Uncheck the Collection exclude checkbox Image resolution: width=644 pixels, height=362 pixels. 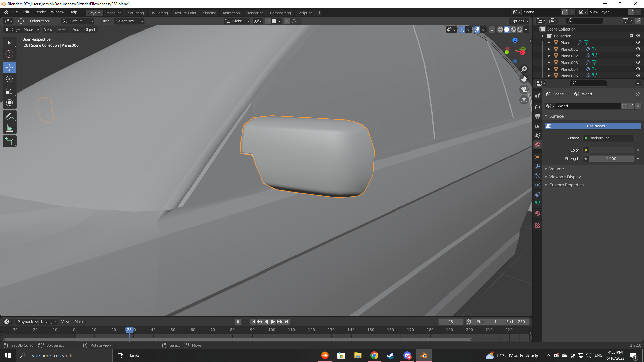[631, 36]
